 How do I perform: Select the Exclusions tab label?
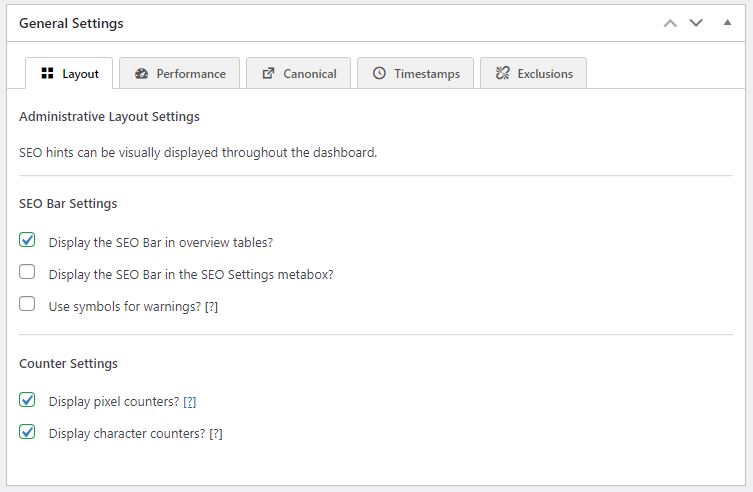(x=545, y=73)
